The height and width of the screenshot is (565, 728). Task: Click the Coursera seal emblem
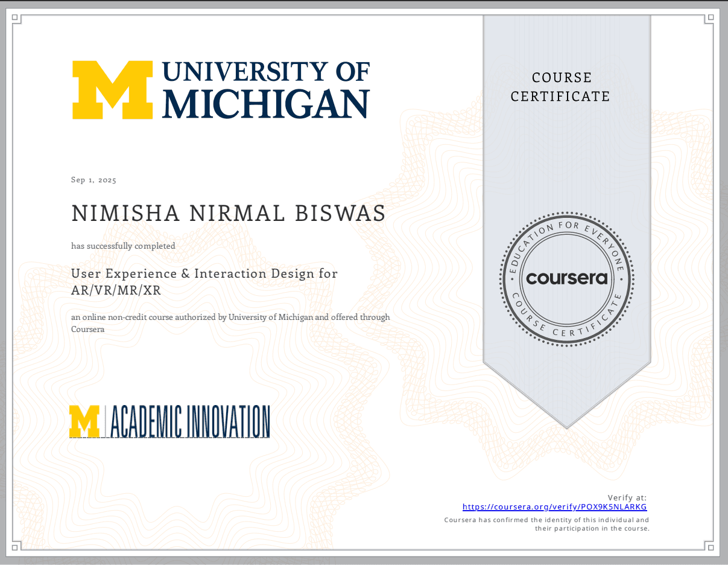tap(567, 279)
